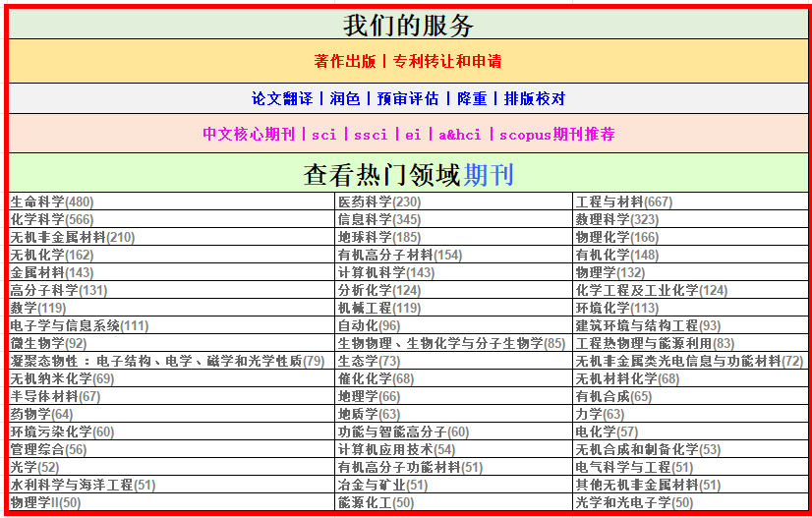Click the 计算机应用技术(54) category

396,449
